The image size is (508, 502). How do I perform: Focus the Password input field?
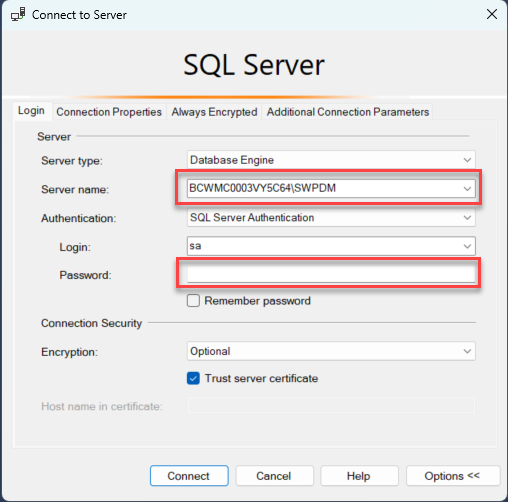coord(331,275)
